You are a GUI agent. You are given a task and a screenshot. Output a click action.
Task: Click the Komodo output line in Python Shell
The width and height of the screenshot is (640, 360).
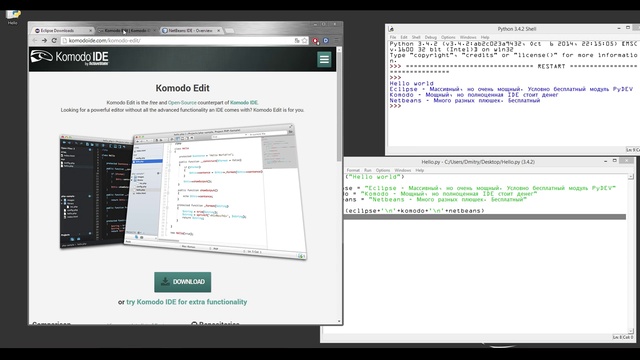(x=473, y=95)
